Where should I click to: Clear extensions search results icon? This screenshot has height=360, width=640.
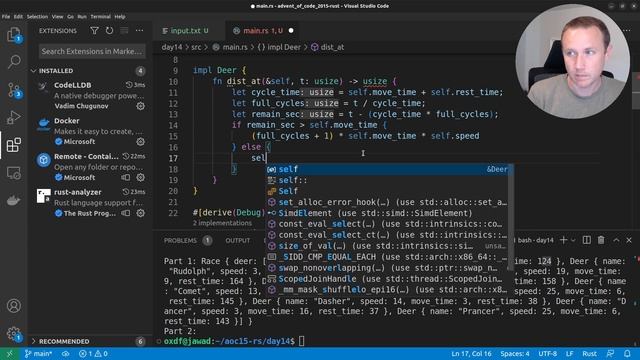124,31
